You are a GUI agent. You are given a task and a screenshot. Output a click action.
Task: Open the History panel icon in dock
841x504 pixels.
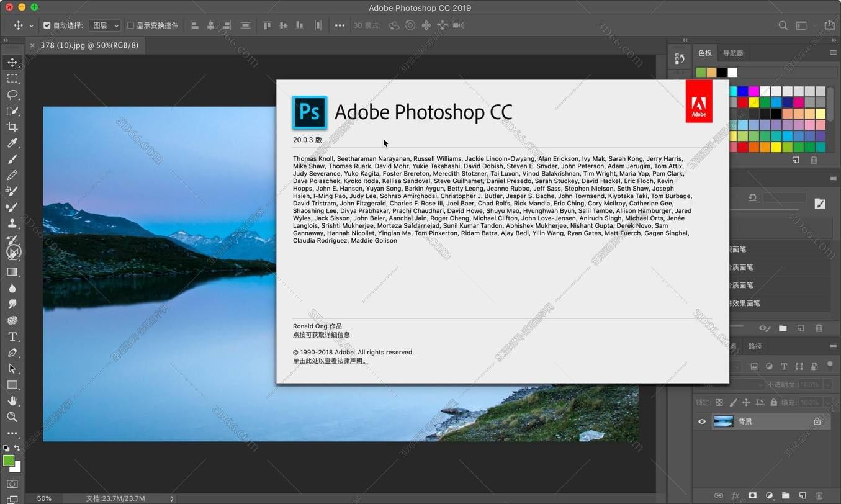tap(679, 58)
